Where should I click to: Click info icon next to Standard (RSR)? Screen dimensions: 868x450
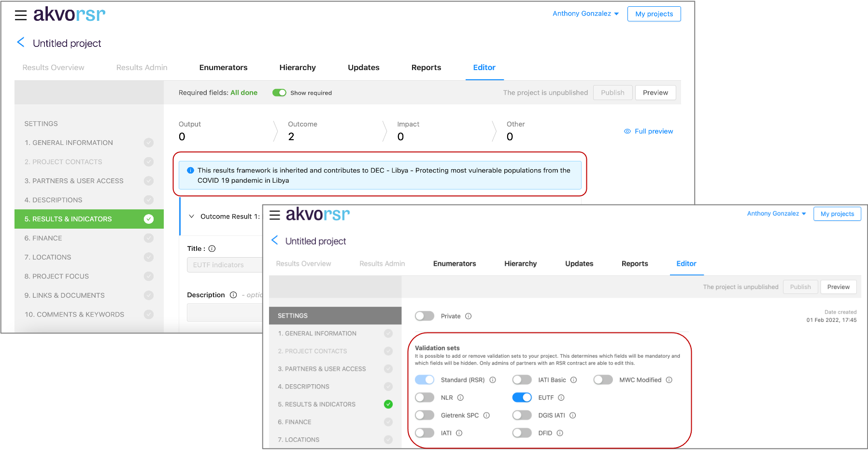pyautogui.click(x=493, y=380)
